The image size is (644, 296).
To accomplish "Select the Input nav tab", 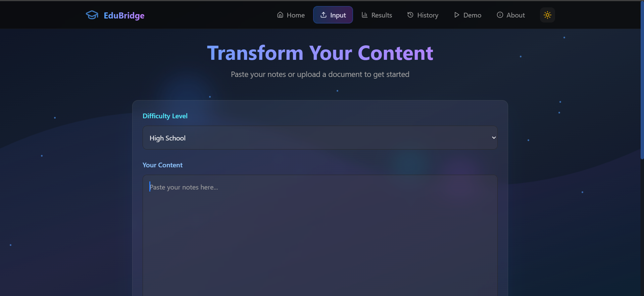I will click(x=333, y=15).
